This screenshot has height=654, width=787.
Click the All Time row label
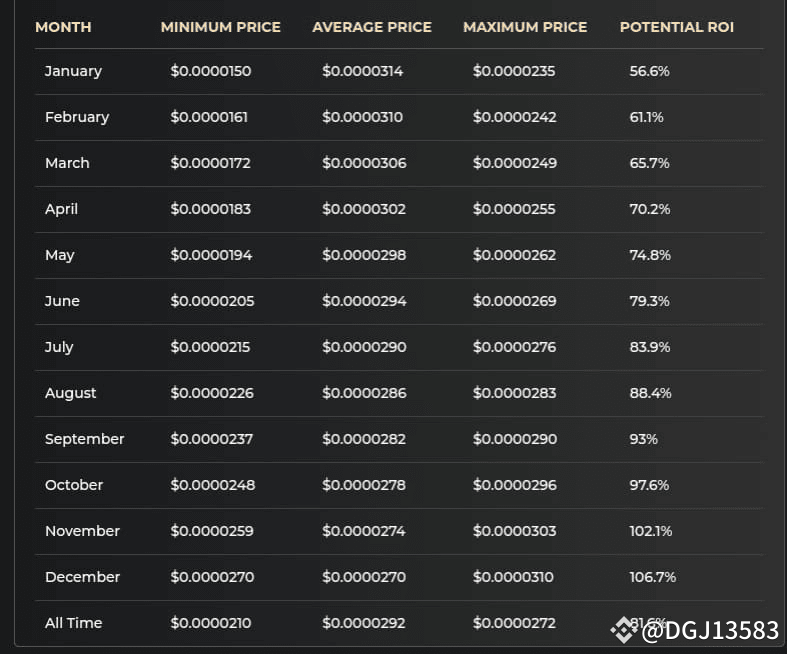(73, 623)
